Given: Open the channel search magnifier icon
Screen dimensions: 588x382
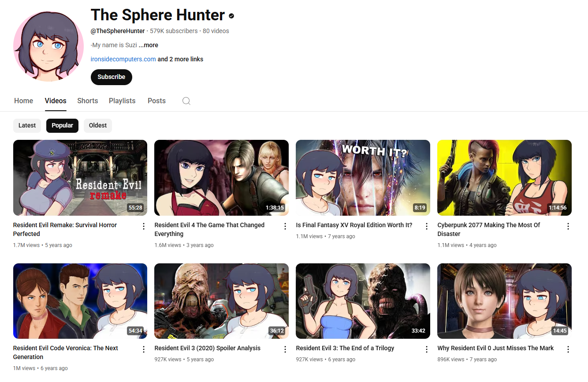Looking at the screenshot, I should [186, 101].
